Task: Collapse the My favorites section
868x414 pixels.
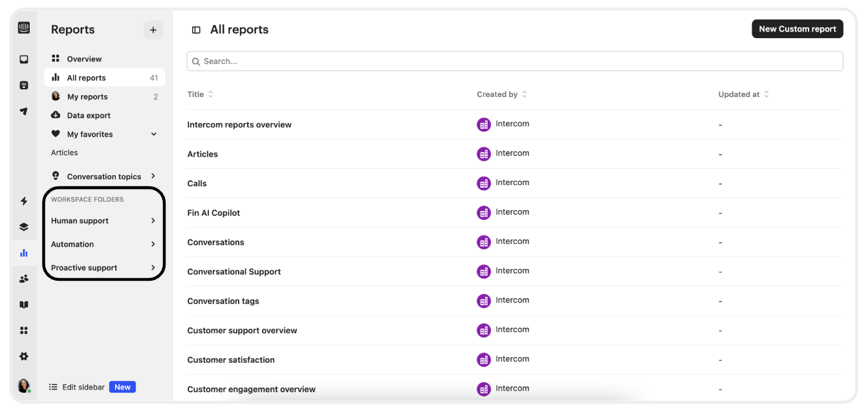Action: [x=154, y=135]
